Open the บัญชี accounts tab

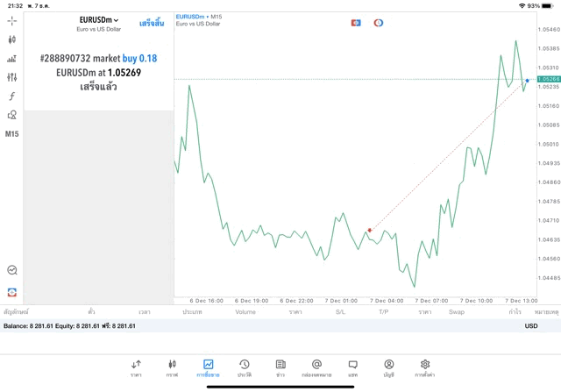click(389, 368)
